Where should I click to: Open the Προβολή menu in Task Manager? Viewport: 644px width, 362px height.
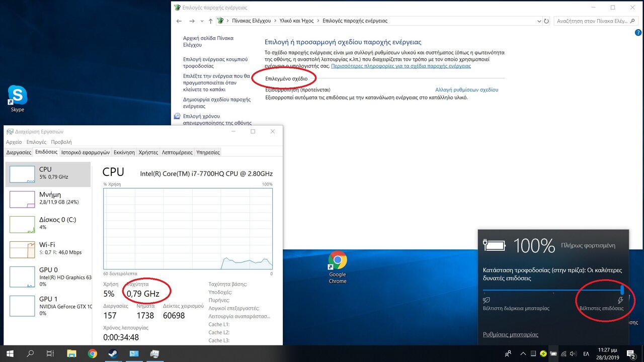click(x=61, y=142)
